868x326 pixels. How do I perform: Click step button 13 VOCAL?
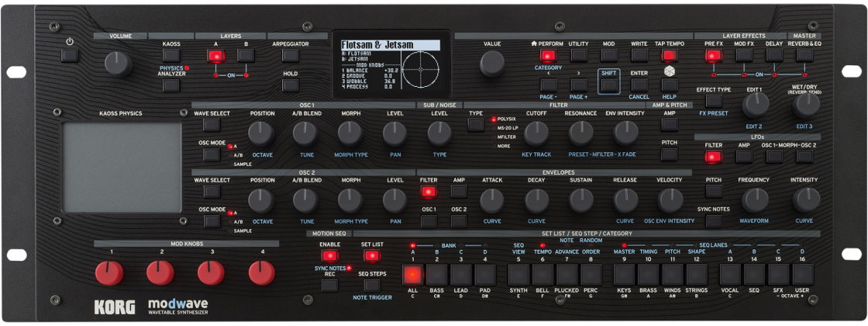[730, 275]
